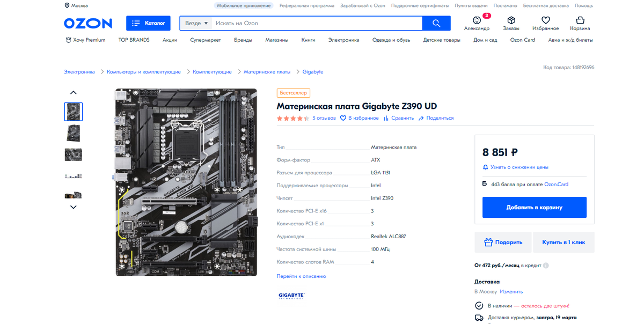Click the Добавить в корзину button
This screenshot has width=644, height=324.
pos(535,208)
